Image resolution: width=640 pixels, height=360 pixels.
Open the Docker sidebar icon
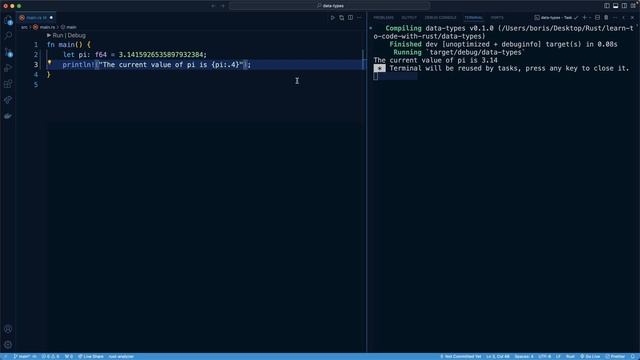(x=8, y=116)
